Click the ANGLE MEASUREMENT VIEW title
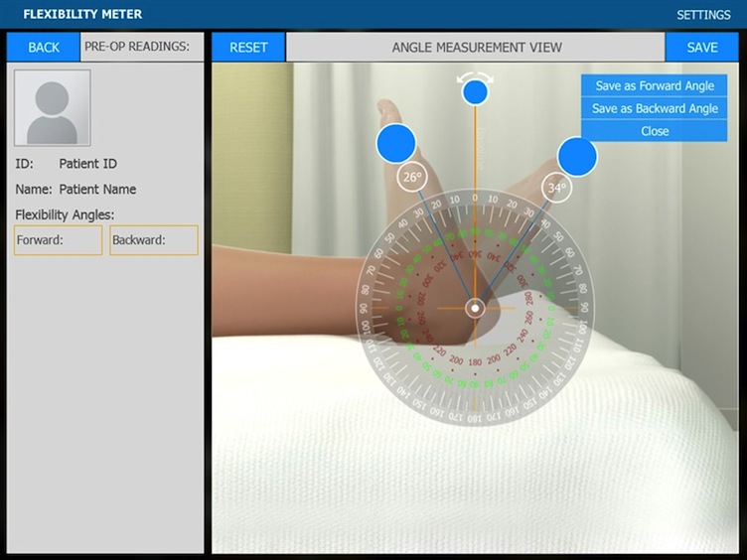The width and height of the screenshot is (747, 560). click(477, 47)
